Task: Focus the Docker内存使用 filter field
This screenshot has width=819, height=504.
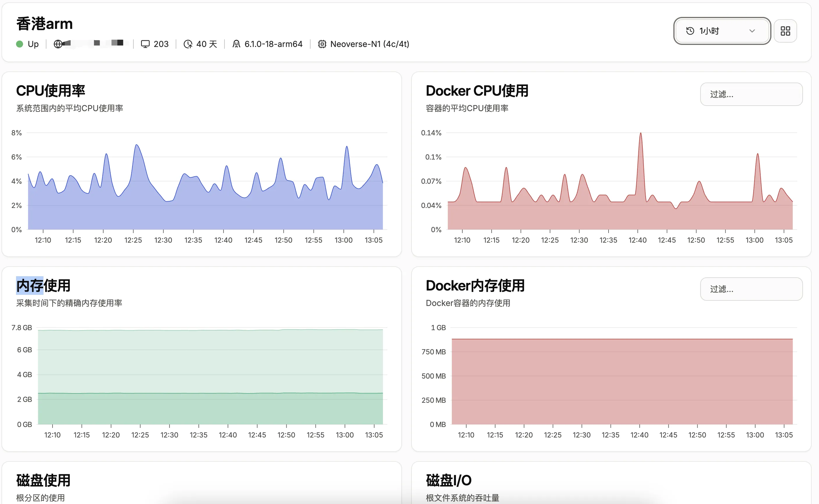Action: pyautogui.click(x=751, y=289)
